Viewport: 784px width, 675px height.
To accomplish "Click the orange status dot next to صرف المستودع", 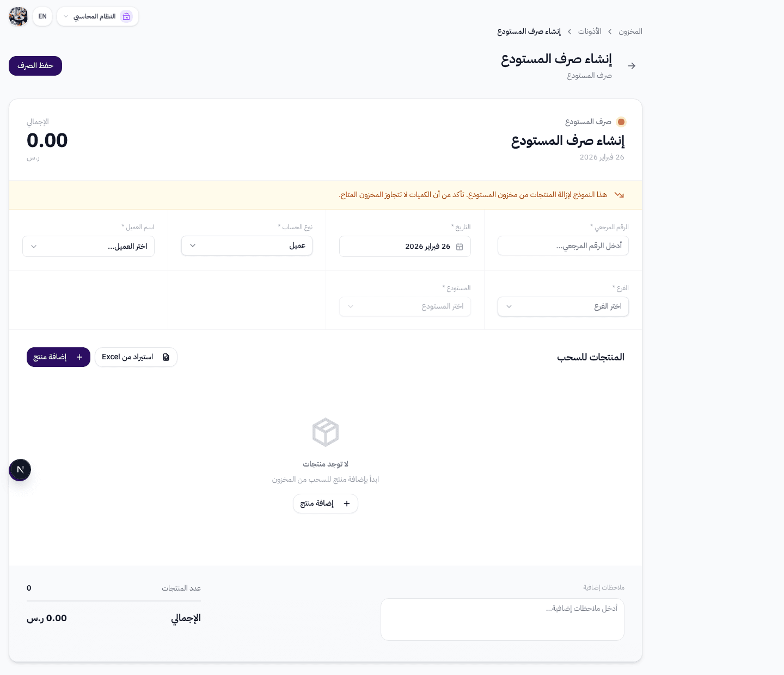I will click(x=621, y=122).
